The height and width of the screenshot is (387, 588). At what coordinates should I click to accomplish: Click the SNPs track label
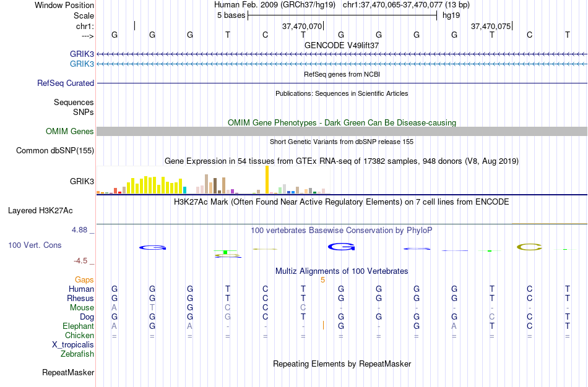[84, 112]
